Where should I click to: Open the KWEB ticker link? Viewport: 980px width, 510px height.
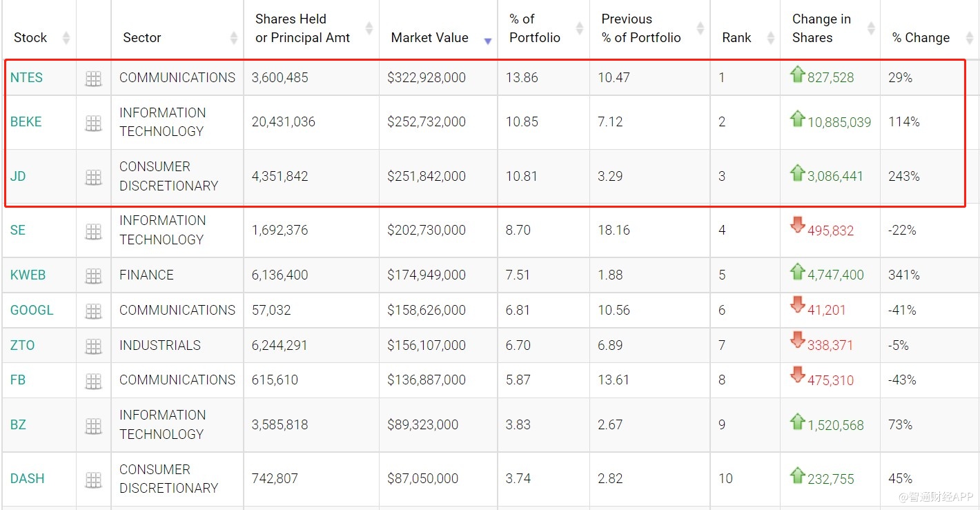click(28, 275)
